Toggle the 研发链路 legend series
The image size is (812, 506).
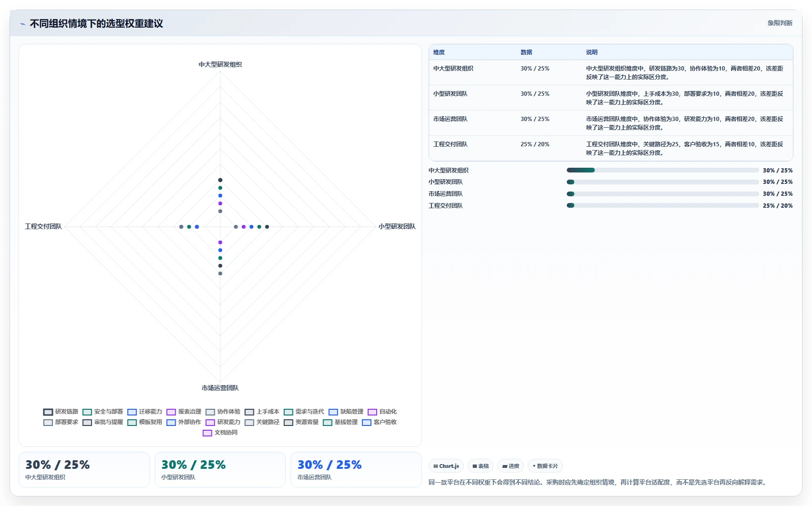coord(60,412)
